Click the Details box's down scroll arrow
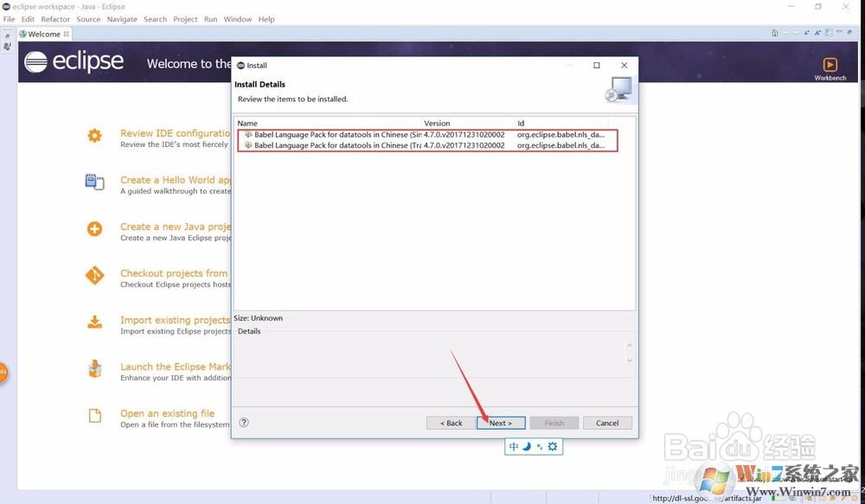 coord(630,360)
